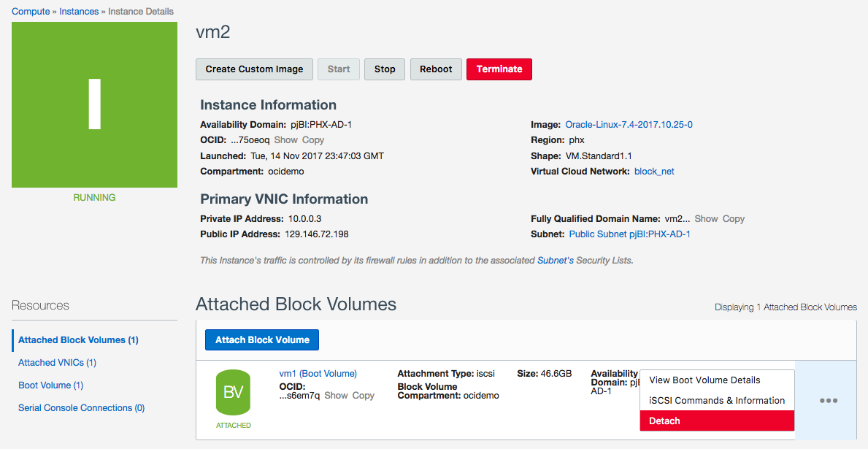Choose View Boot Volume Details

click(x=704, y=380)
